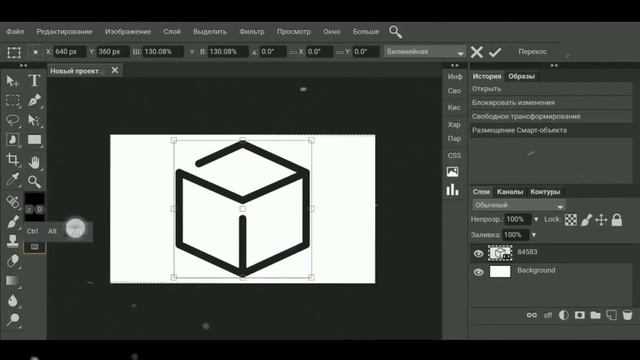The width and height of the screenshot is (640, 360).
Task: Select the Move tool
Action: click(x=13, y=81)
